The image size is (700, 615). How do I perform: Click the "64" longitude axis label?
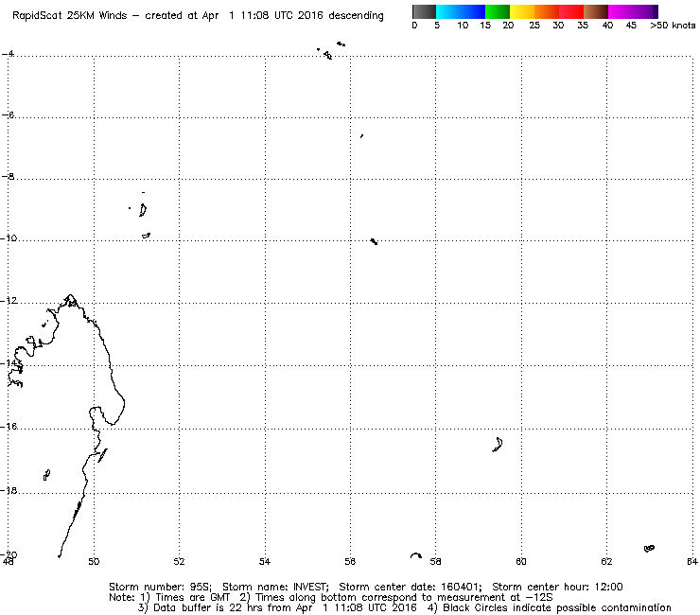click(x=692, y=562)
